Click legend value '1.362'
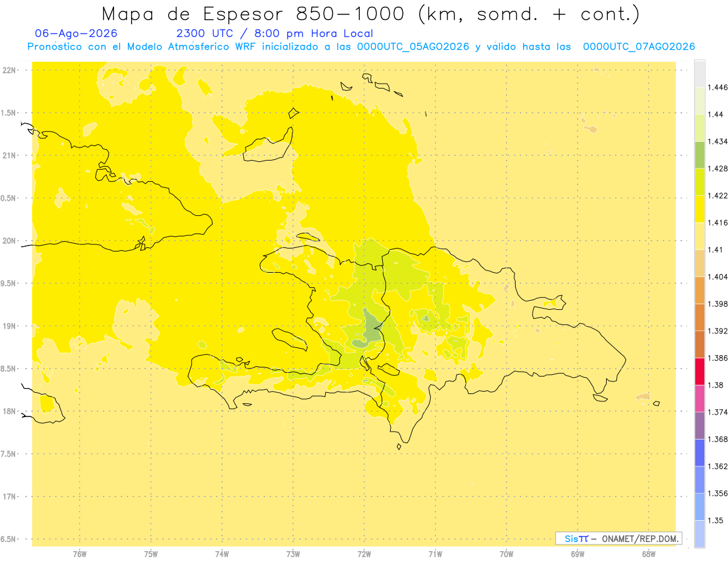Screen dimensions: 728x562 (x=718, y=466)
